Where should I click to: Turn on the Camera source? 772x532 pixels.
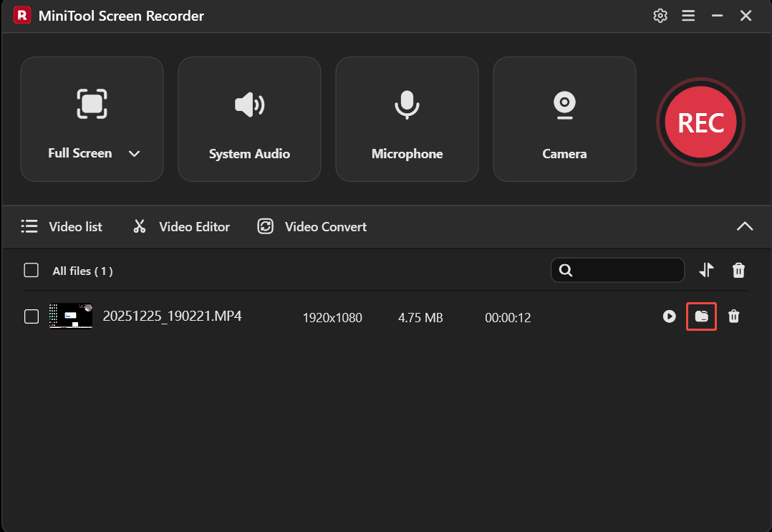point(564,119)
